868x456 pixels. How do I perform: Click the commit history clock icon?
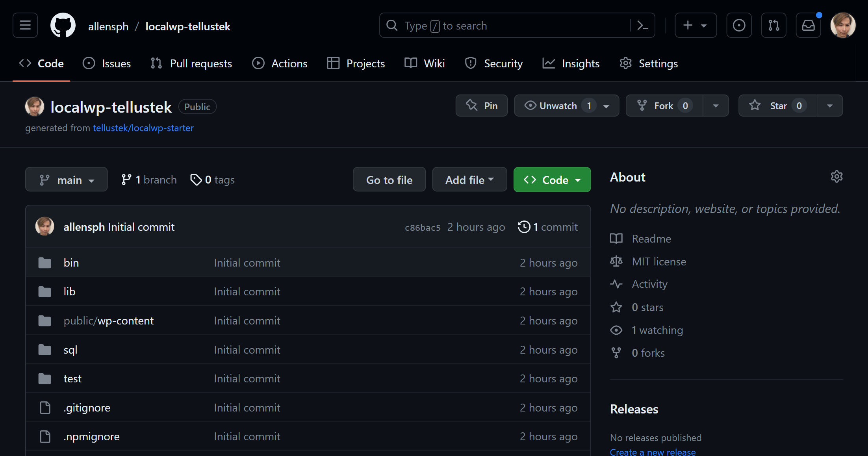pyautogui.click(x=524, y=226)
